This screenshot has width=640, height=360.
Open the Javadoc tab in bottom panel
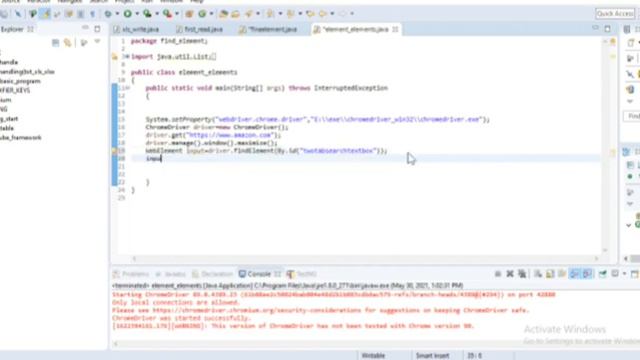pos(171,274)
